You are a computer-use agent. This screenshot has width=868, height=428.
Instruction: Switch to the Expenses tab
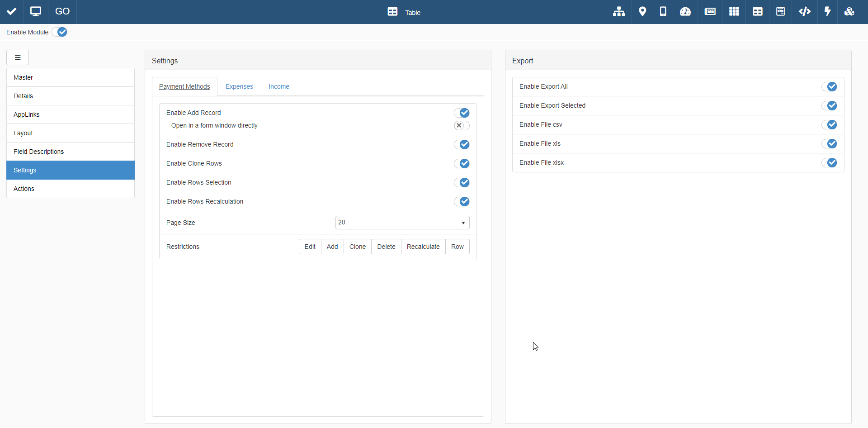pyautogui.click(x=239, y=87)
